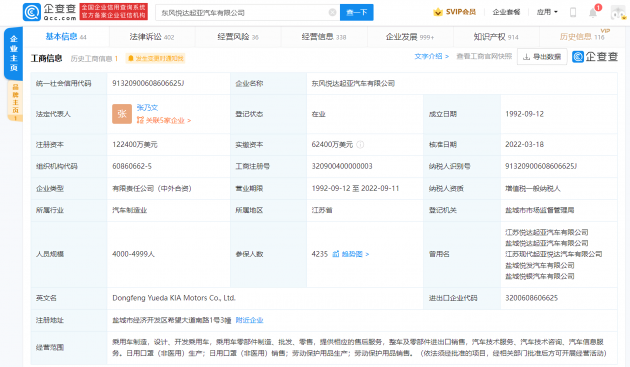Click the 导出数据 export button

542,57
